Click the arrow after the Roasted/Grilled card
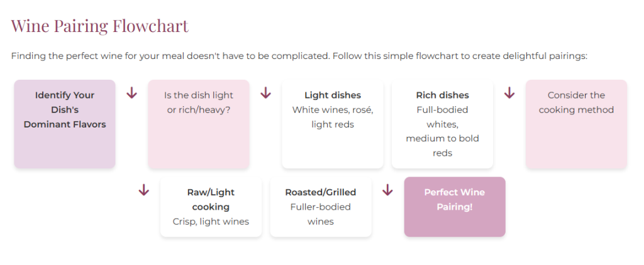This screenshot has height=265, width=644. pos(387,190)
